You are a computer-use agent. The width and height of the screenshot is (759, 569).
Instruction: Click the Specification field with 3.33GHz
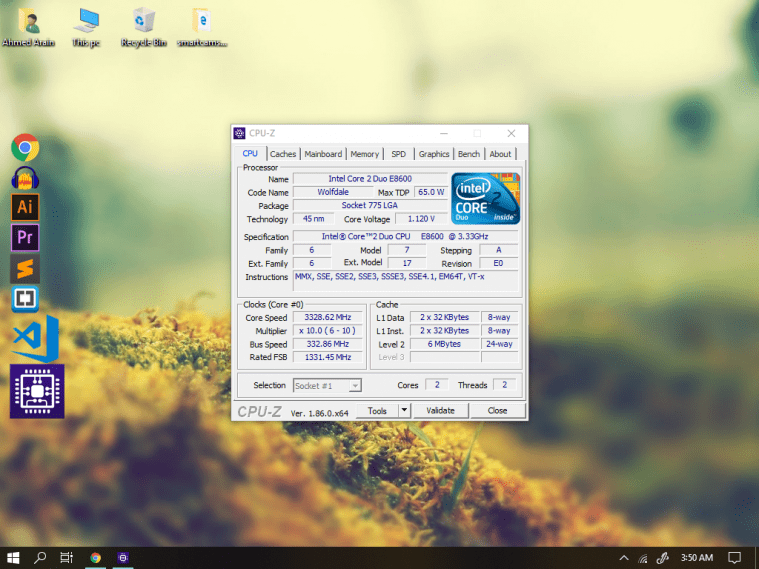(x=405, y=236)
